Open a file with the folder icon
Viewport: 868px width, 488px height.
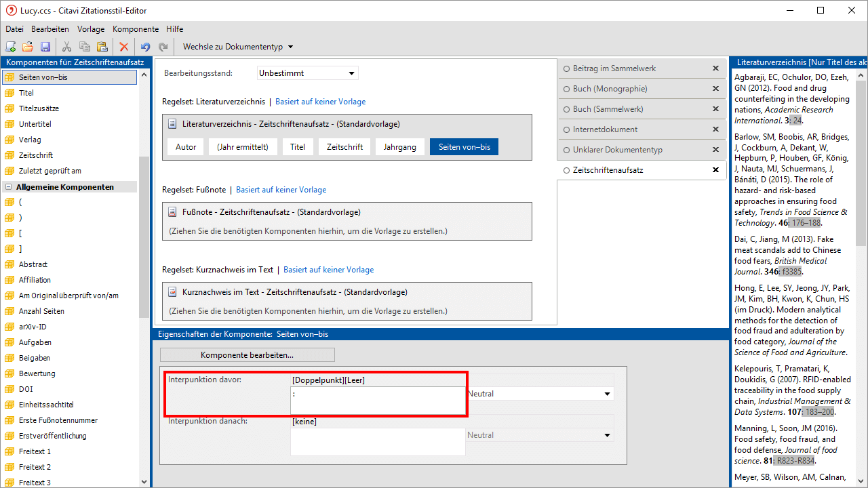(28, 47)
